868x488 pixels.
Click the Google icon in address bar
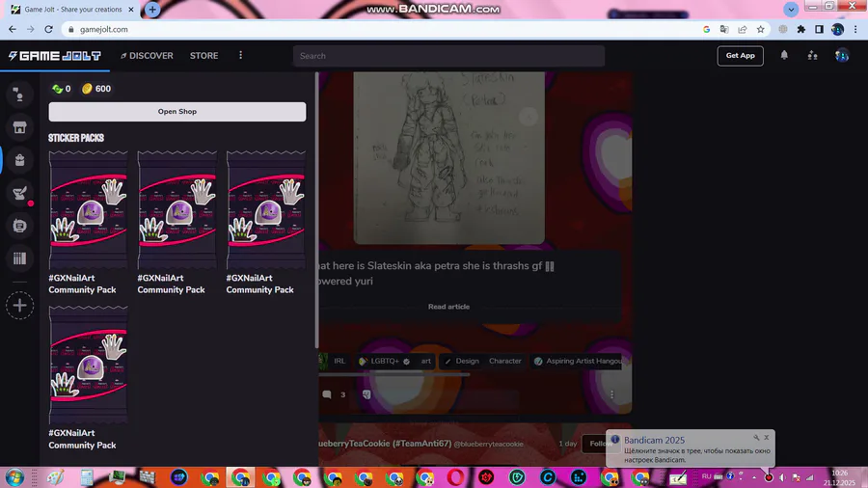click(706, 29)
